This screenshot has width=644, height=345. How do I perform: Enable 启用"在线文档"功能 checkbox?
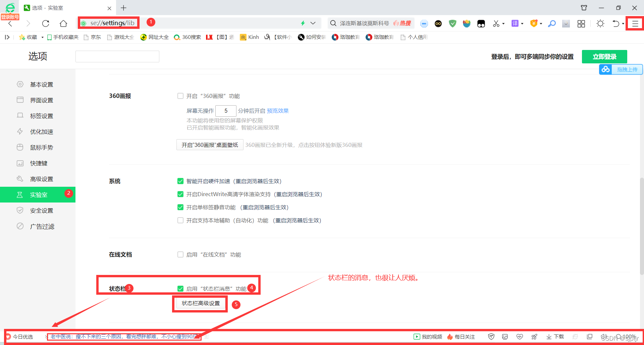point(180,254)
